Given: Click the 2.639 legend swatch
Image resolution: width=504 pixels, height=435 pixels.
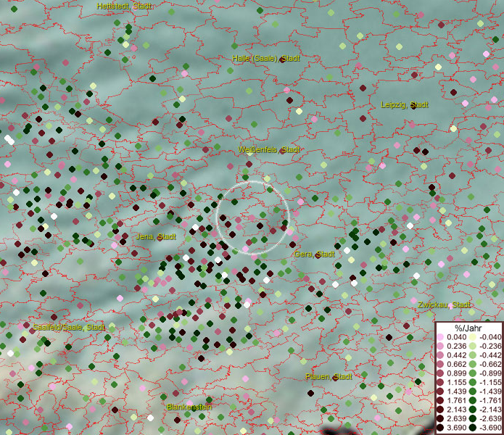Looking at the screenshot, I should click(440, 418).
